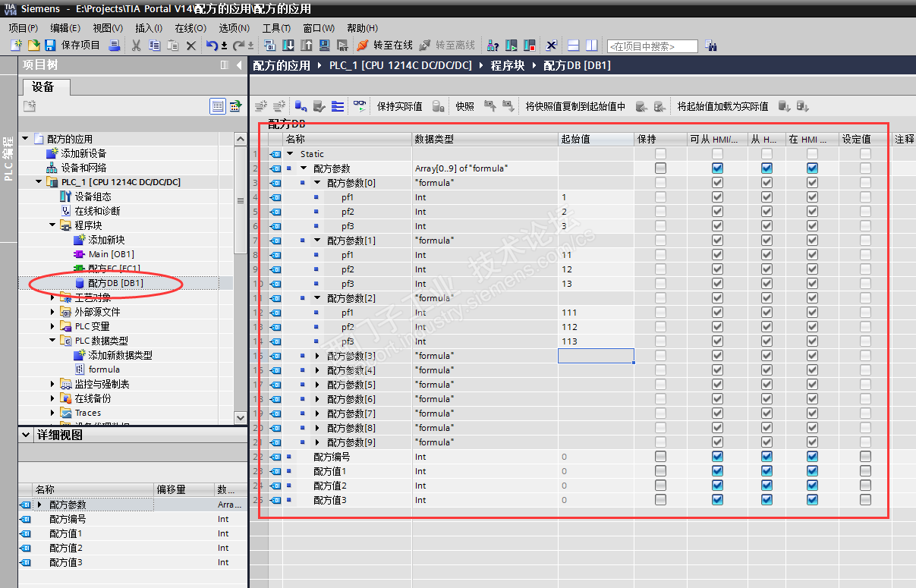Image resolution: width=916 pixels, height=588 pixels.
Task: Click the copy icon in the main toolbar
Action: (x=154, y=46)
